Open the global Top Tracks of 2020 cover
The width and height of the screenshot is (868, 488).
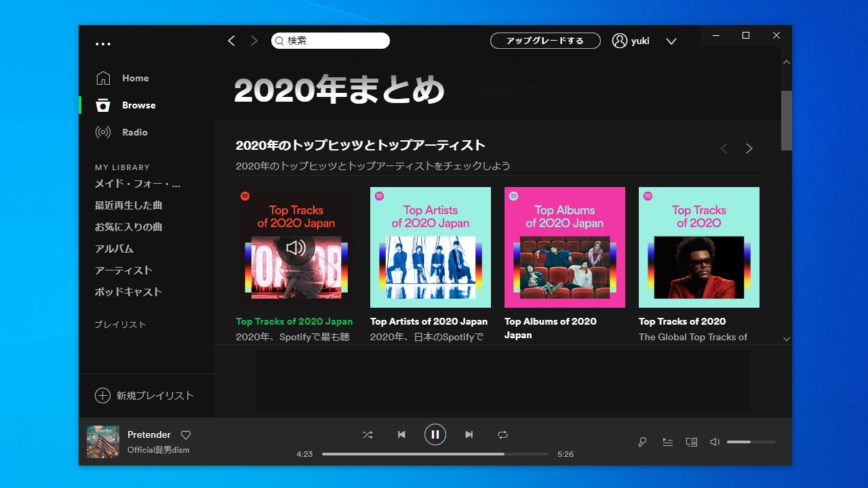pyautogui.click(x=699, y=247)
